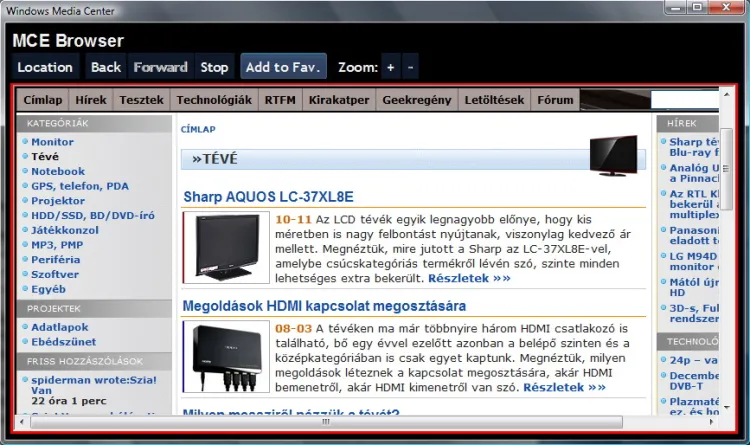Click the CÍMLAP breadcrumb link
Viewport: 750px width, 445px height.
coord(198,129)
